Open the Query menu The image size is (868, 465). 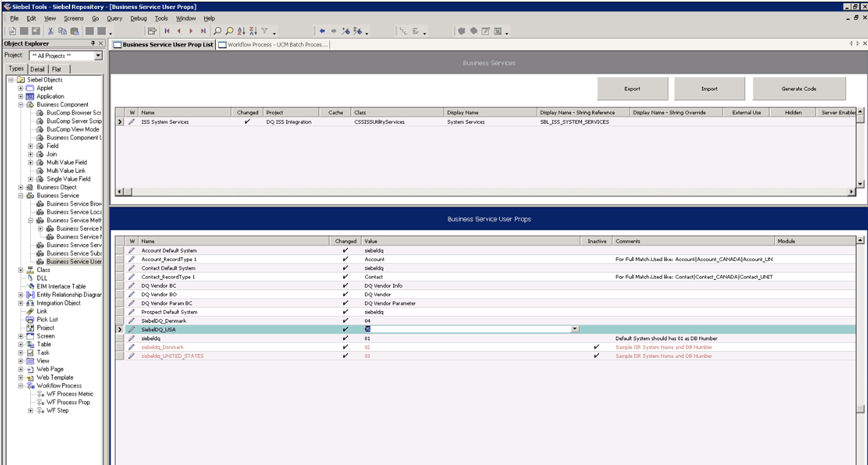114,18
